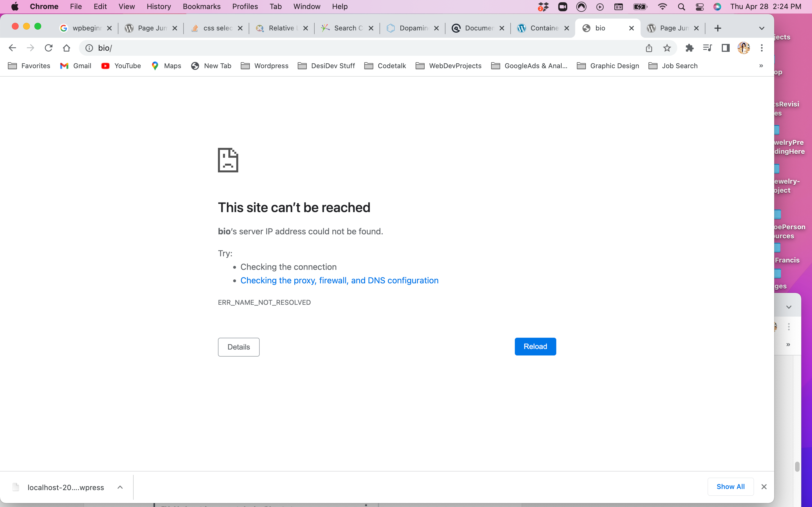Open the History menu
812x507 pixels.
coord(158,7)
